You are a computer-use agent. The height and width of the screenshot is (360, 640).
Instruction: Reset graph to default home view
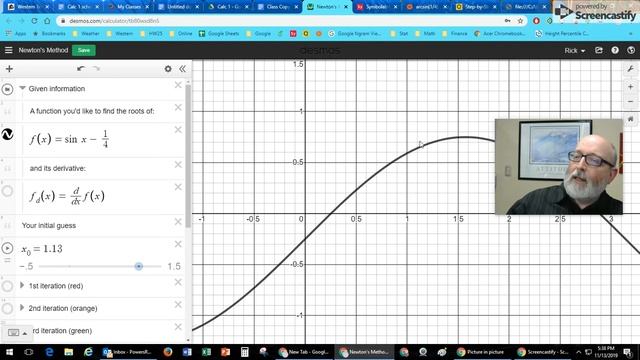point(631,119)
